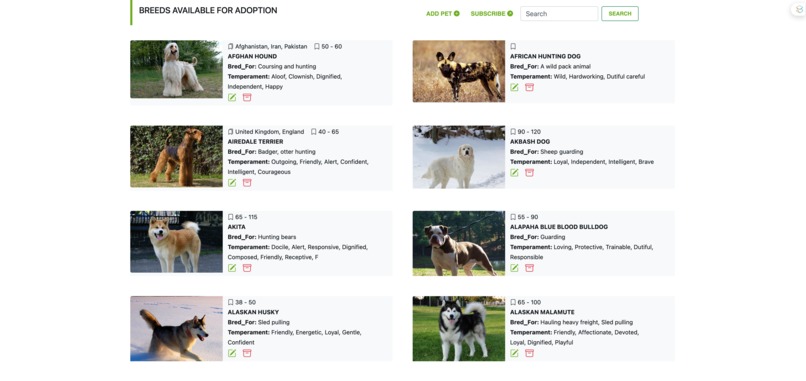Screen dimensions: 806x381
Task: Click the ALASKAN HUSKY breed title
Action: 253,312
